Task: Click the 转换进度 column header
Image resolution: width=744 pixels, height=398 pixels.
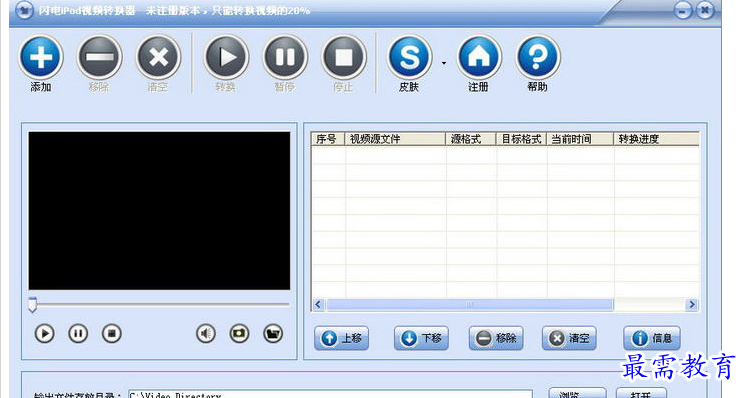Action: pyautogui.click(x=656, y=139)
